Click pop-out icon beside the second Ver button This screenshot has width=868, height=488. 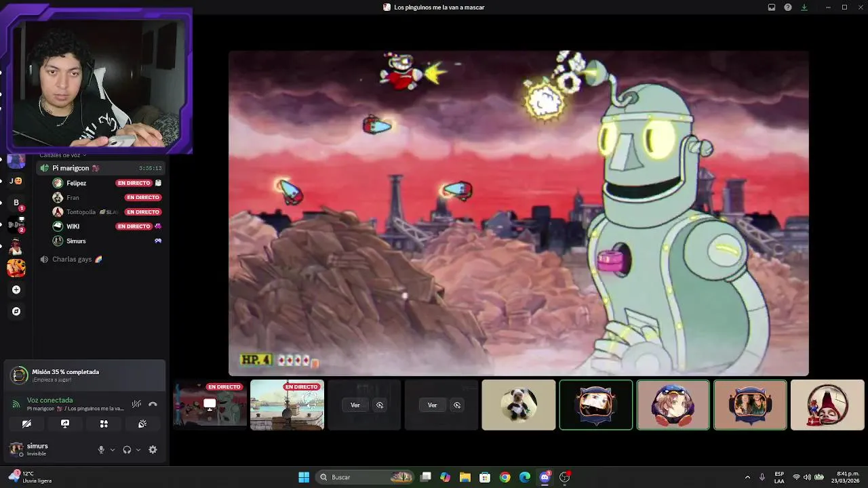point(457,405)
